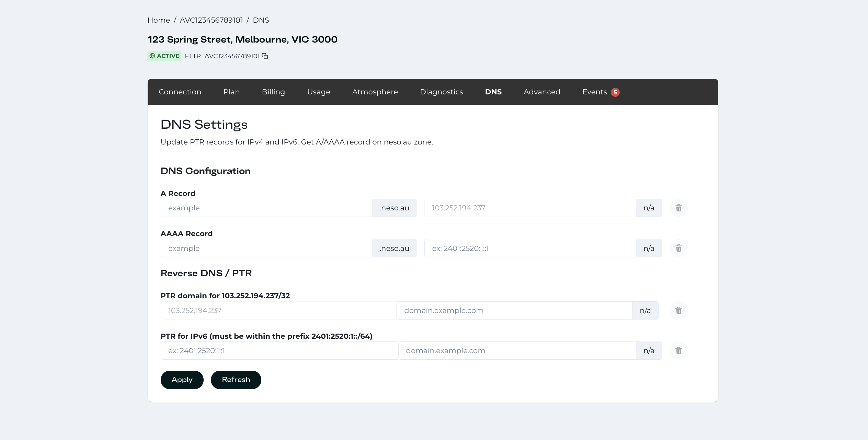
Task: Click the ACTIVE status badge
Action: pos(164,56)
